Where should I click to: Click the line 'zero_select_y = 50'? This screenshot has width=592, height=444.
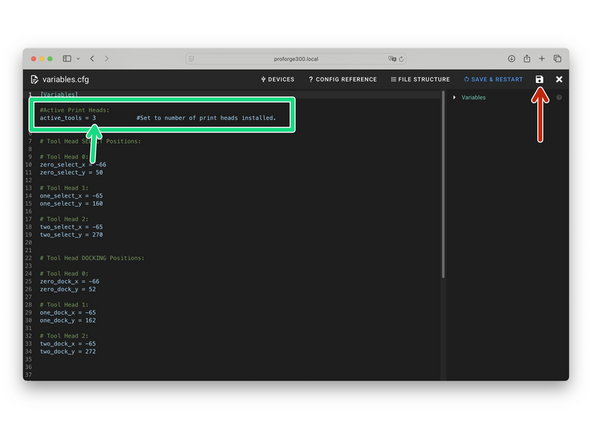click(x=71, y=172)
